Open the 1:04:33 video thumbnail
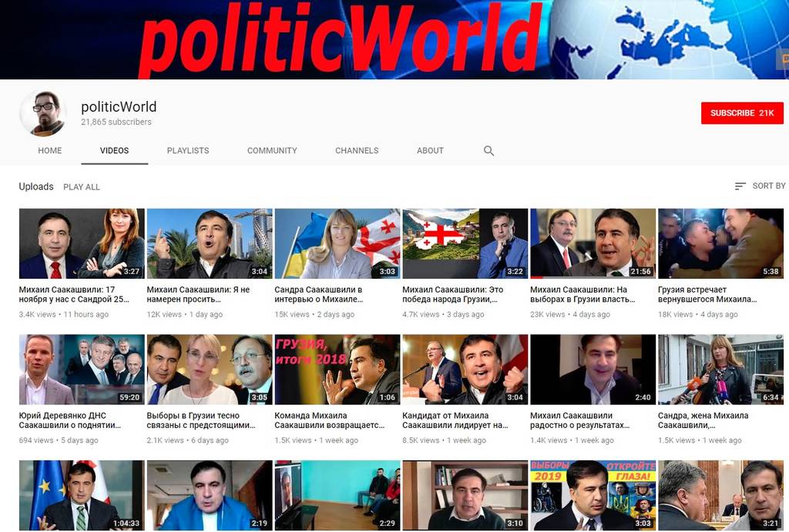Viewport: 789px width, 532px height. click(82, 495)
